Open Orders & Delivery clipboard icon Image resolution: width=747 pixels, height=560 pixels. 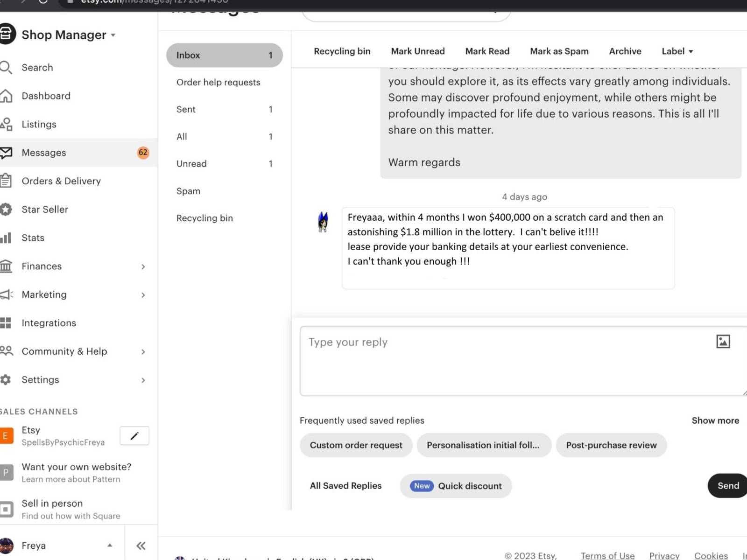pos(6,181)
